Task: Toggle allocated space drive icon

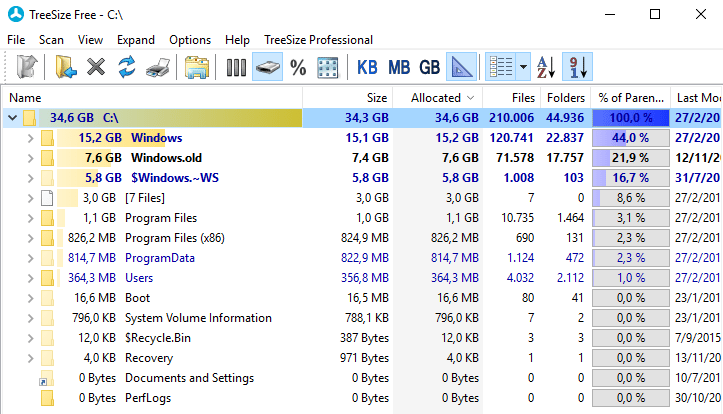Action: click(267, 67)
